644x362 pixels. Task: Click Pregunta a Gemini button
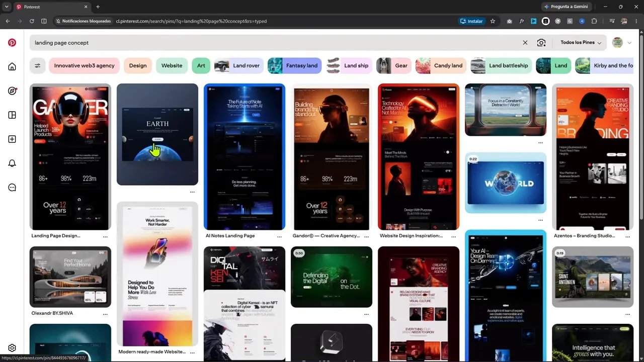[x=567, y=7]
